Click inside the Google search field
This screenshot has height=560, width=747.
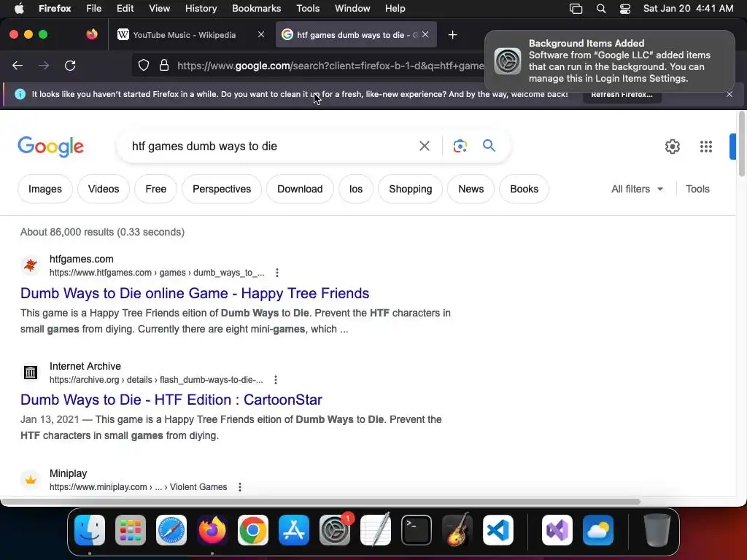coord(269,146)
